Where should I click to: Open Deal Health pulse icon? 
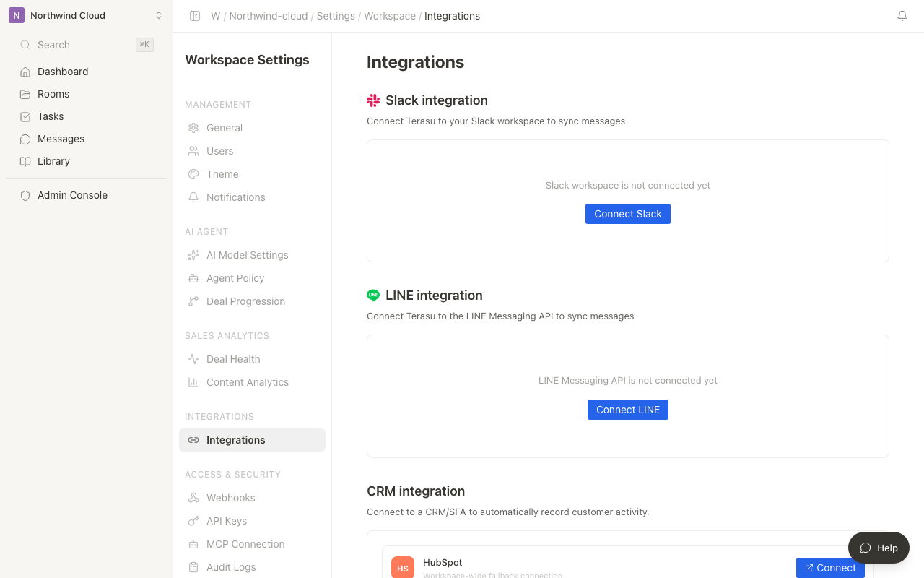193,359
